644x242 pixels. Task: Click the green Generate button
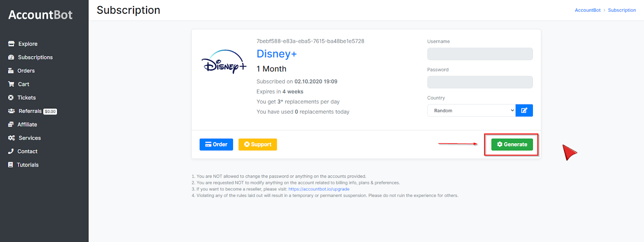(512, 144)
